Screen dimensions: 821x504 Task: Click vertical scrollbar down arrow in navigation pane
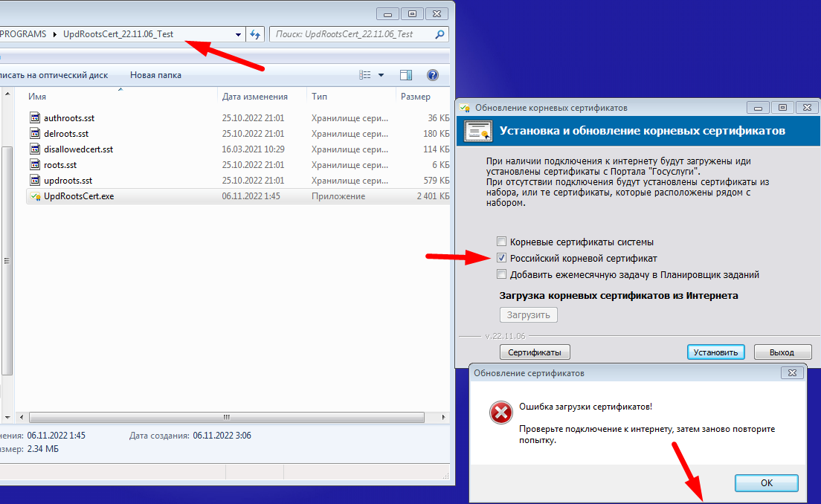click(x=7, y=417)
